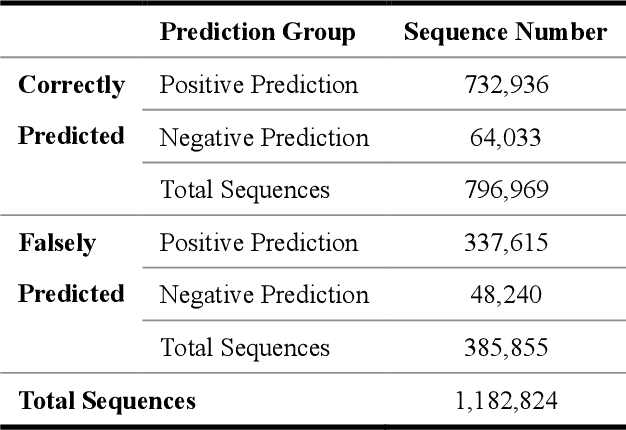This screenshot has width=626, height=430.
Task: Select the grand total 1,182,824
Action: pyautogui.click(x=506, y=402)
